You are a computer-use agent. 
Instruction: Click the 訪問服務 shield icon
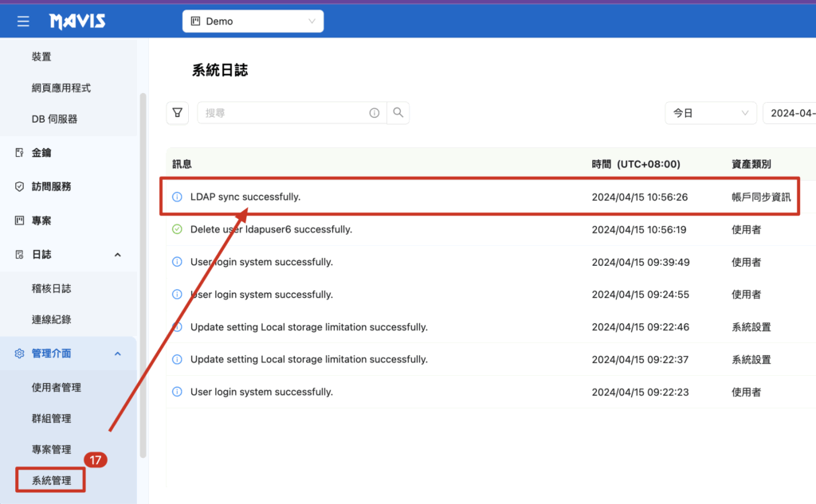[x=20, y=186]
